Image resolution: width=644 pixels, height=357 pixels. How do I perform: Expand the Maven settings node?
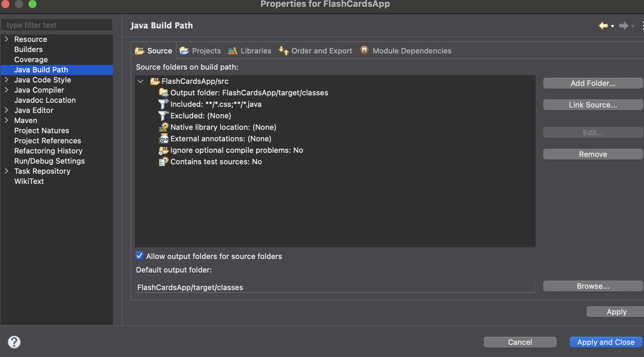point(6,120)
